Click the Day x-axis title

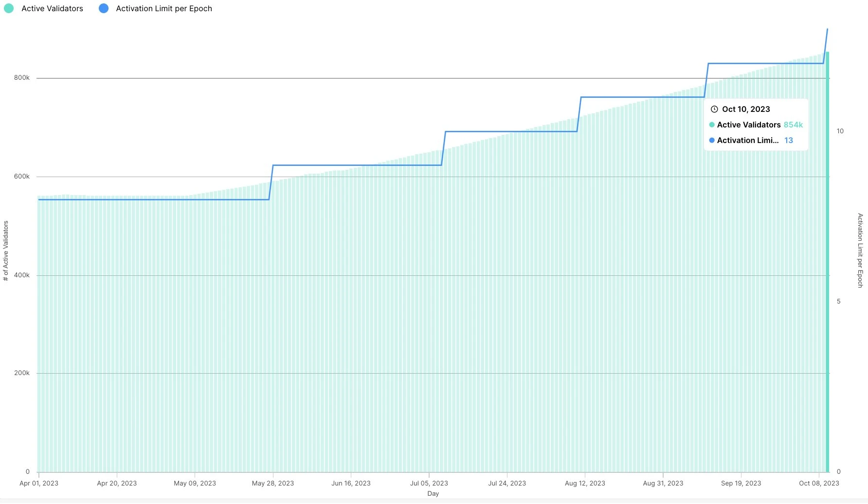(x=433, y=494)
